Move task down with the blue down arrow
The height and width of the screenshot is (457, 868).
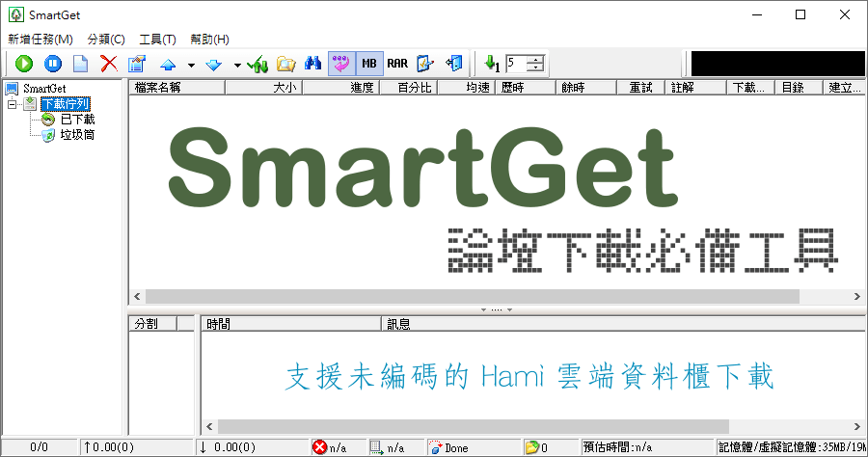tap(214, 65)
